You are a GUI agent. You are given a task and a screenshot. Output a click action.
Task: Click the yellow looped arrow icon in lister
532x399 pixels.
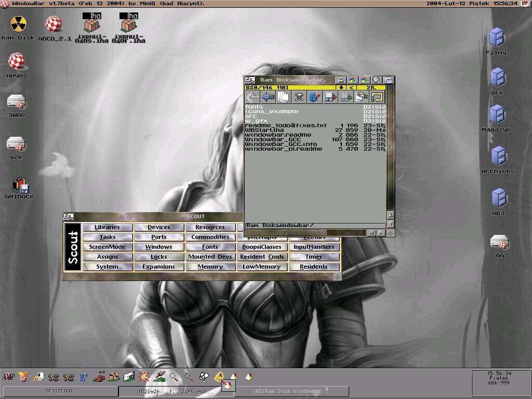(x=377, y=97)
